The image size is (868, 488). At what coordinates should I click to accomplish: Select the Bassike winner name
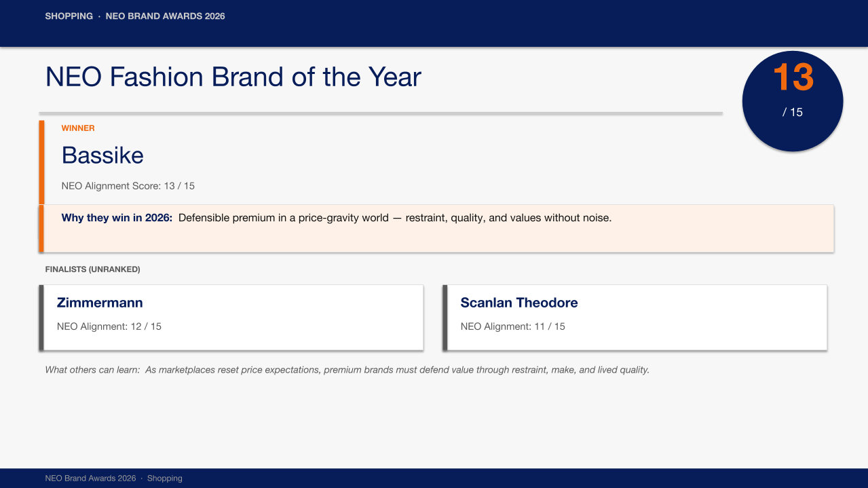[x=102, y=155]
